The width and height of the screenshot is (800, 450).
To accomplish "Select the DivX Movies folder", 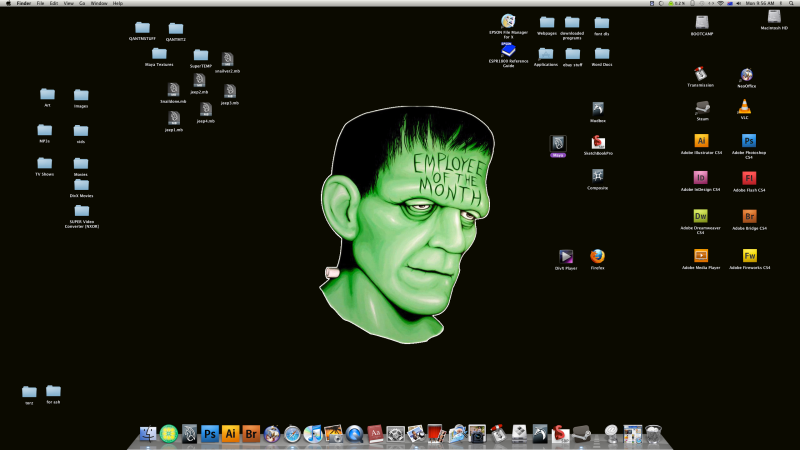I will coord(81,185).
